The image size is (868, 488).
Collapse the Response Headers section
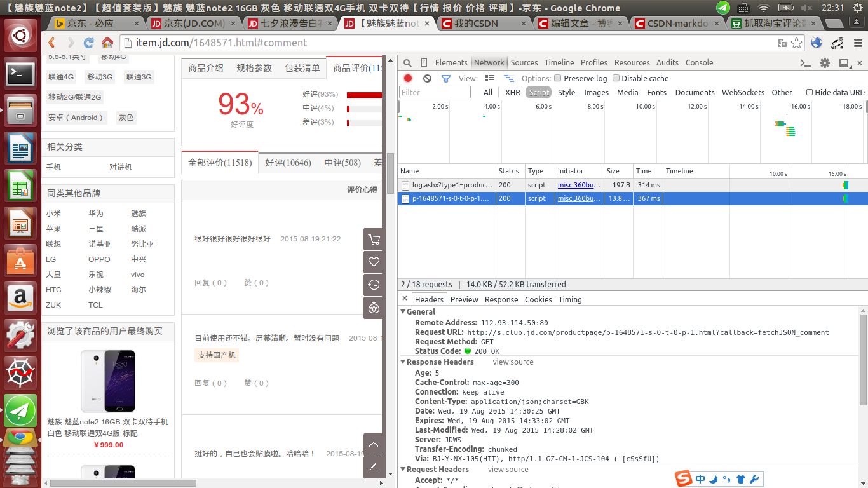click(403, 362)
